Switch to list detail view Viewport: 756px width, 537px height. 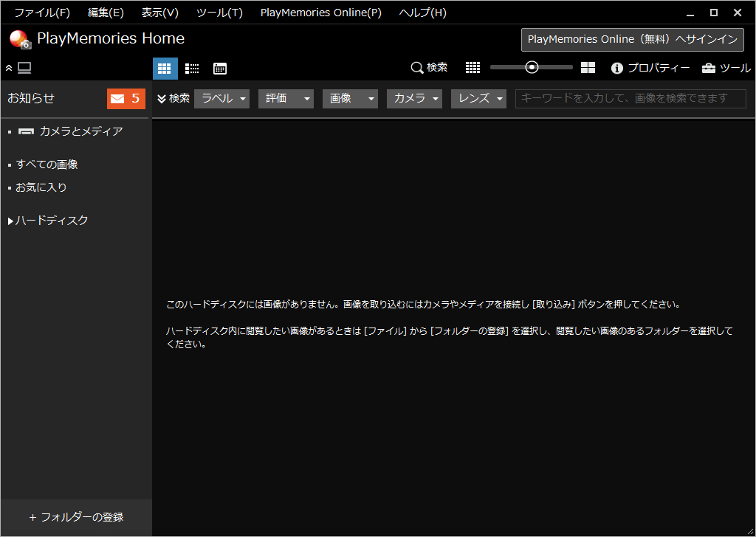pyautogui.click(x=192, y=69)
